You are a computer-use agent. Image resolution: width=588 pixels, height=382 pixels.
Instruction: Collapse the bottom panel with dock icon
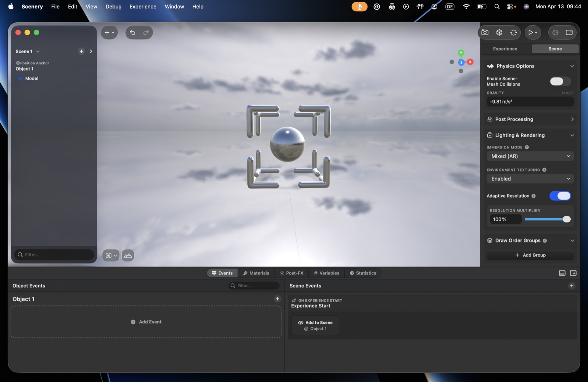click(x=562, y=273)
